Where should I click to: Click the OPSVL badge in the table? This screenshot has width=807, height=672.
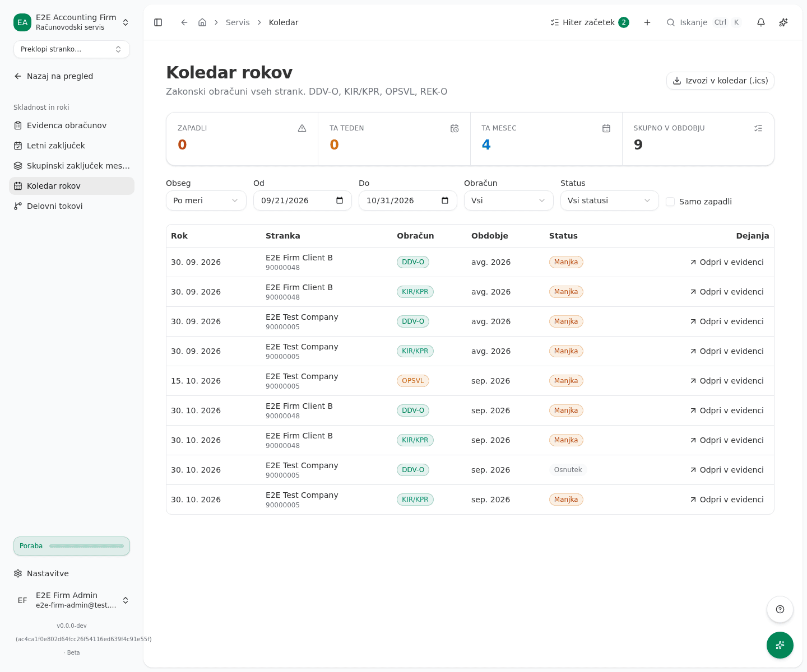click(x=413, y=381)
